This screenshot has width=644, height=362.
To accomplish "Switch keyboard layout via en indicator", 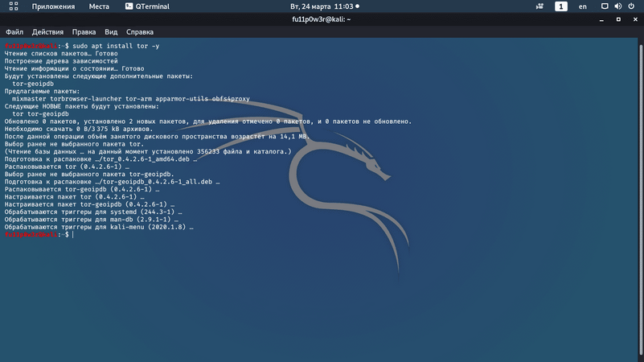I will (582, 6).
